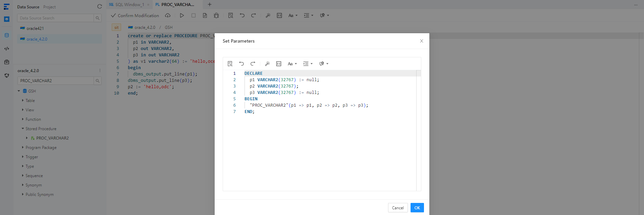This screenshot has height=215, width=644.
Task: Open the Aa letter case dropdown in dialog
Action: point(292,64)
